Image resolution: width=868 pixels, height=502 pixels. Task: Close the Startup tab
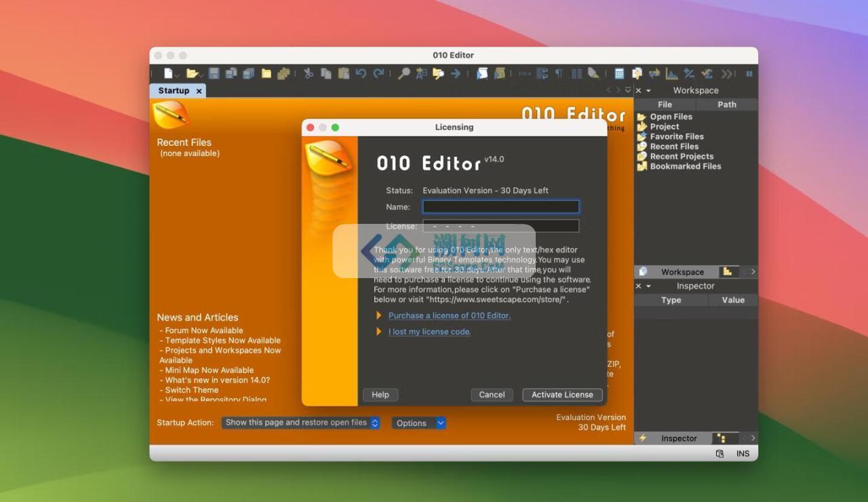199,91
